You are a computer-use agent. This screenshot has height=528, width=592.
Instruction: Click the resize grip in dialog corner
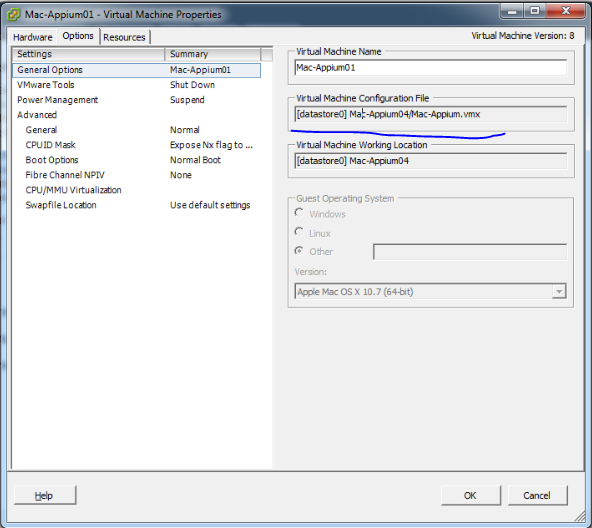click(580, 516)
